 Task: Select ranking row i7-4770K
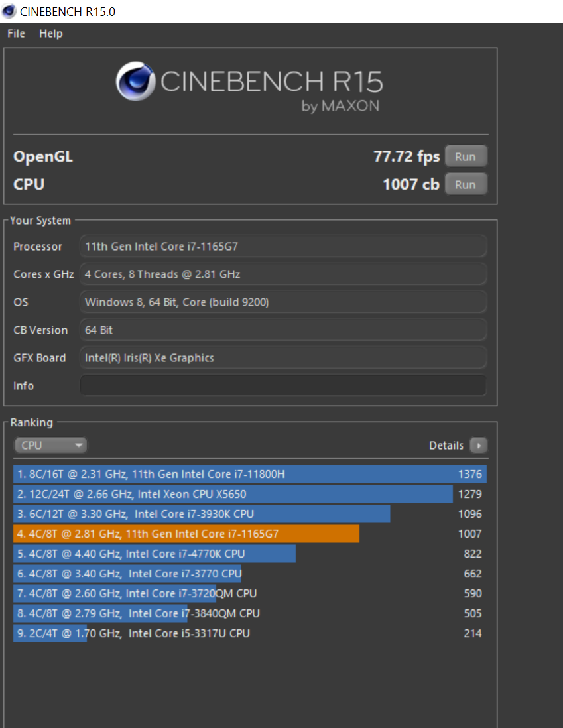(x=250, y=554)
